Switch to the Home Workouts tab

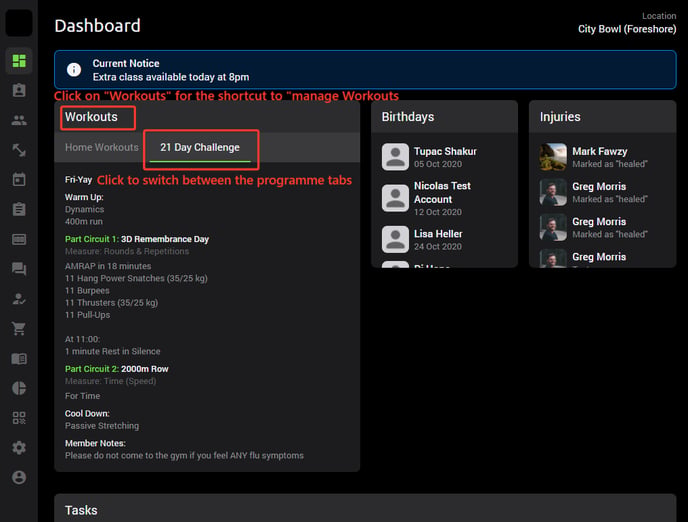pos(101,147)
